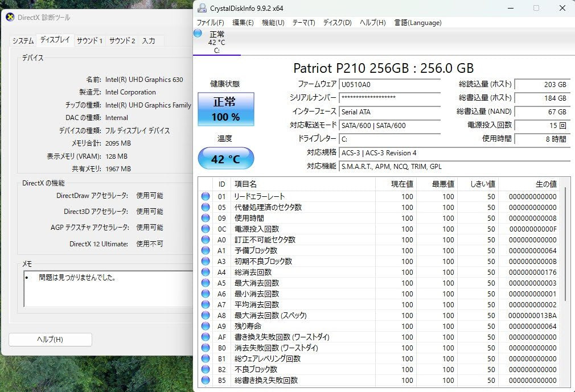Open the テーマ(T) menu
Image resolution: width=575 pixels, height=392 pixels.
pos(303,23)
